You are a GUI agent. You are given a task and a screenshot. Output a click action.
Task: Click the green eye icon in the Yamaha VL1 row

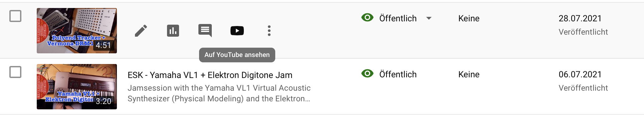tap(367, 74)
